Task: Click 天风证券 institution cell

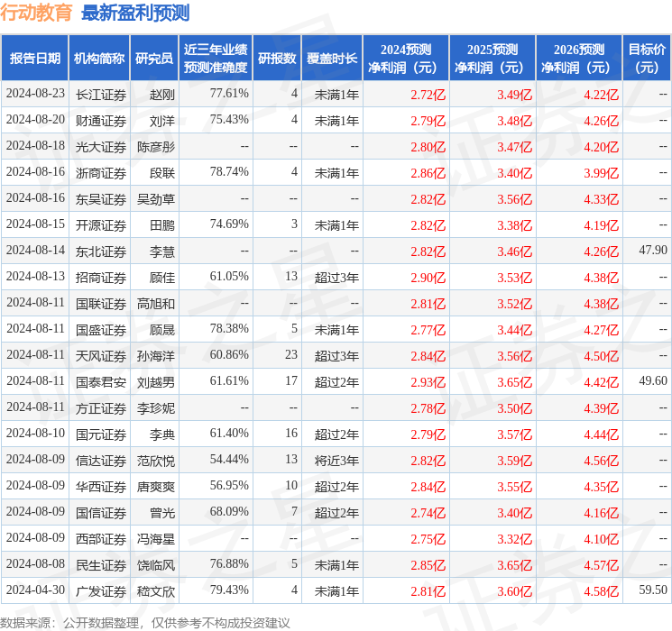Action: tap(101, 356)
